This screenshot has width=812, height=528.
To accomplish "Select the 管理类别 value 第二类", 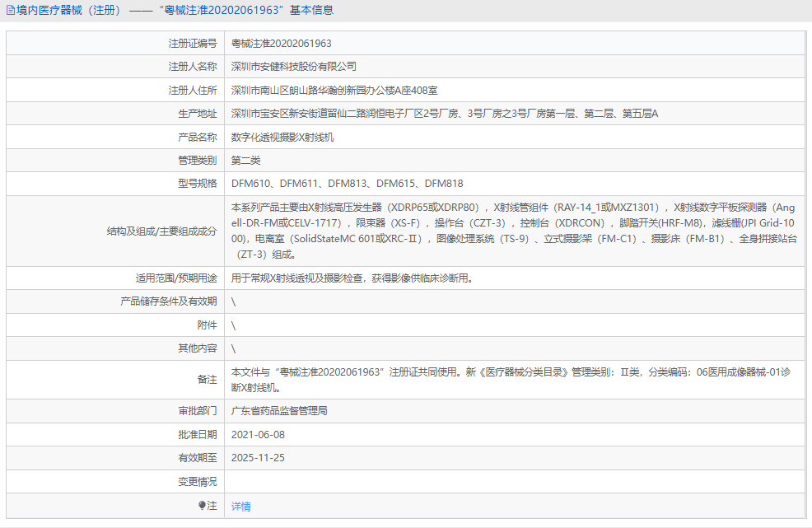I will coord(246,160).
